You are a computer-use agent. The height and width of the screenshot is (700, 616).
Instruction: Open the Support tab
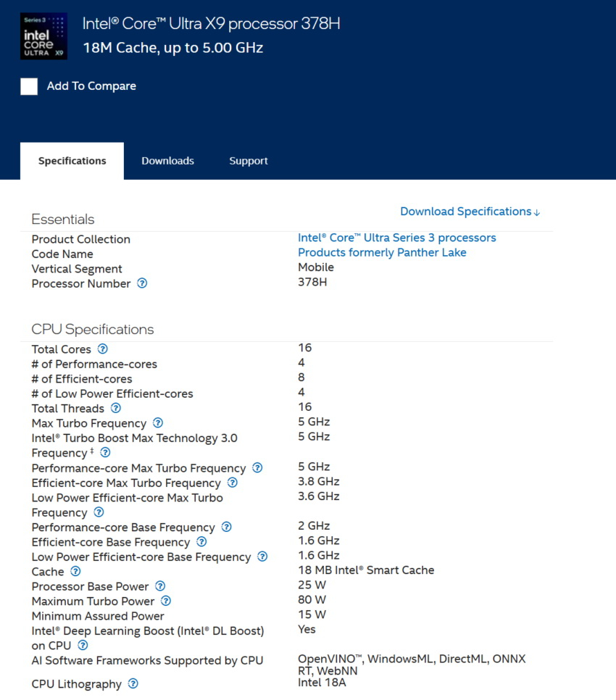249,161
